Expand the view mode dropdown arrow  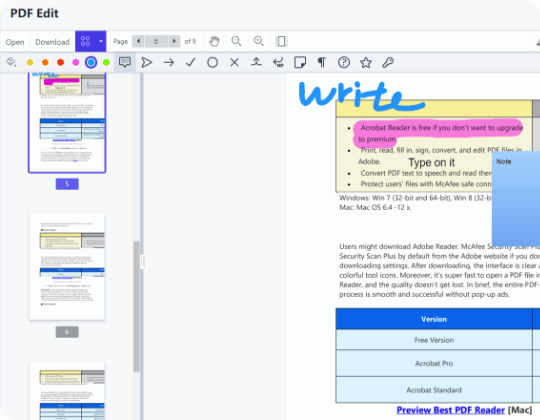pos(101,41)
